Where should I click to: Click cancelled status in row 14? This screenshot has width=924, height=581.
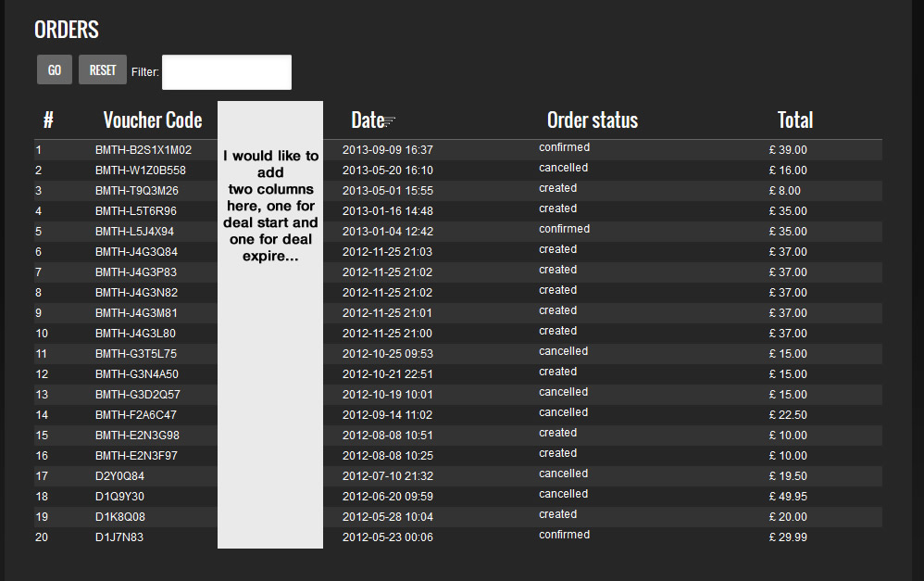click(x=563, y=412)
